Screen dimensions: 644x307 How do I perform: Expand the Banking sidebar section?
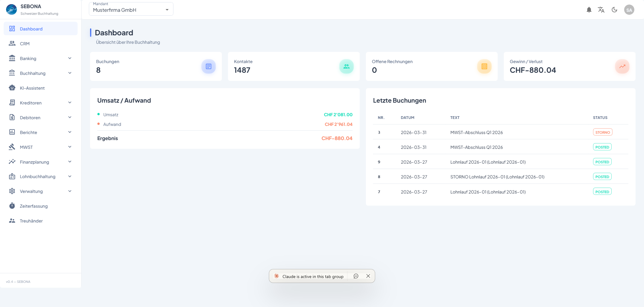pos(40,59)
